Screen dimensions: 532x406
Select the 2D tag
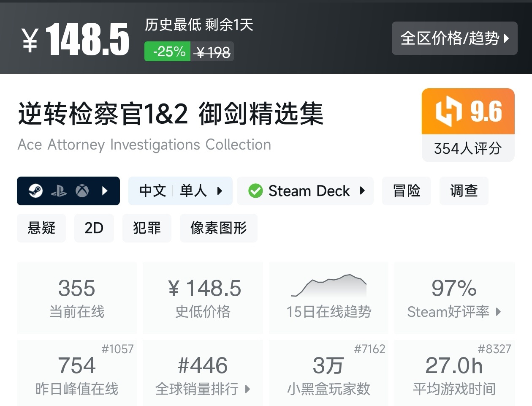pyautogui.click(x=94, y=228)
